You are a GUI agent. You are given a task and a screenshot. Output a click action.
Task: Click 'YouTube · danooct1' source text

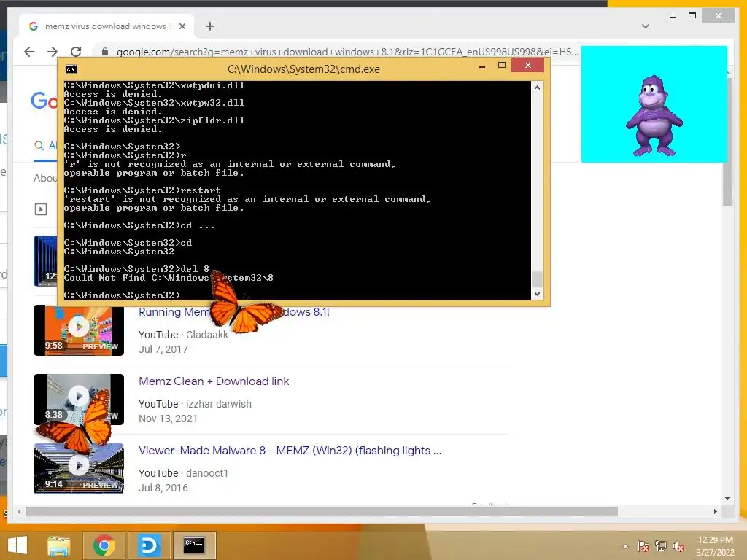[183, 473]
